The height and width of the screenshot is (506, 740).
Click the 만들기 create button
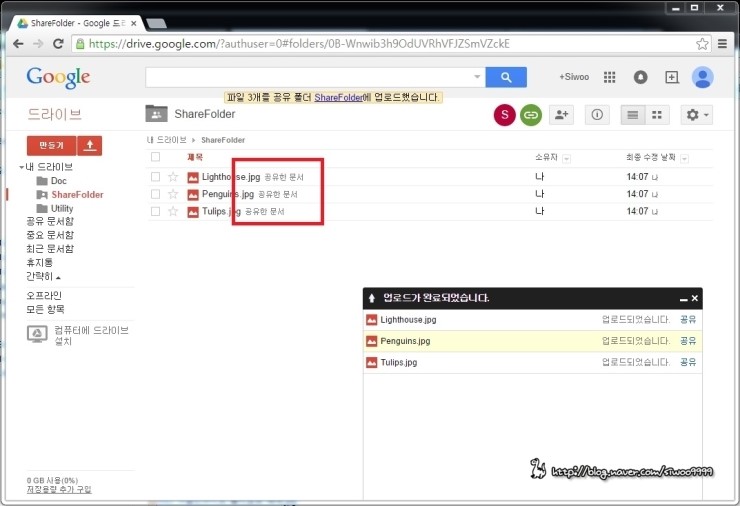(51, 145)
